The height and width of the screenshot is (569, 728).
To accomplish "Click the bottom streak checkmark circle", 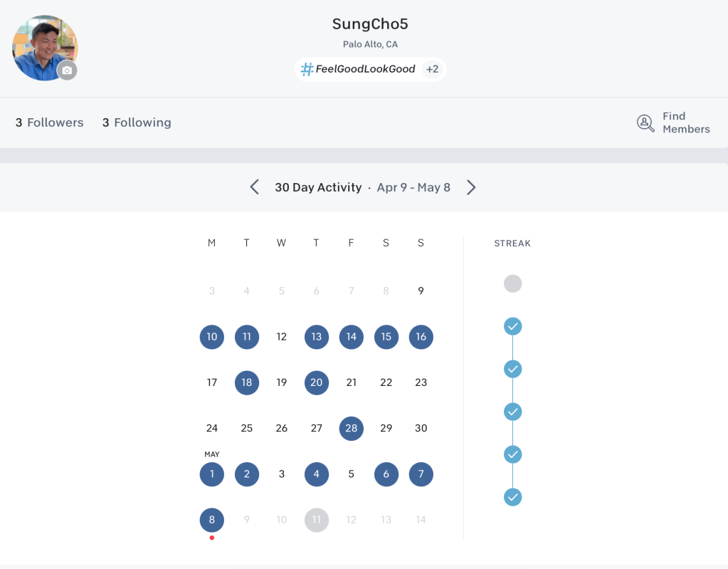I will click(512, 497).
